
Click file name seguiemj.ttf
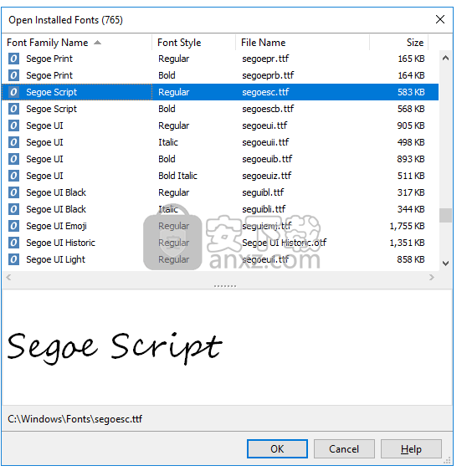(267, 226)
